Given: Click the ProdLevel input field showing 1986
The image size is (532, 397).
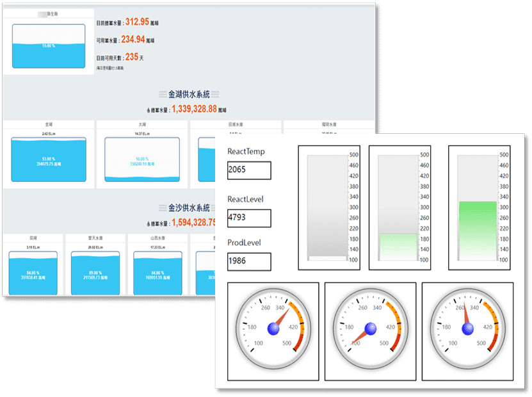Looking at the screenshot, I should point(249,261).
